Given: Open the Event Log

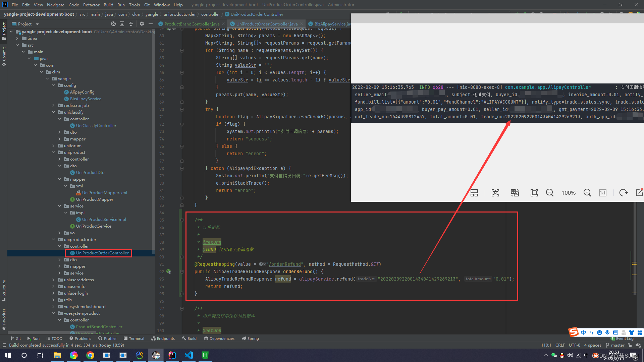Looking at the screenshot, I should [622, 339].
